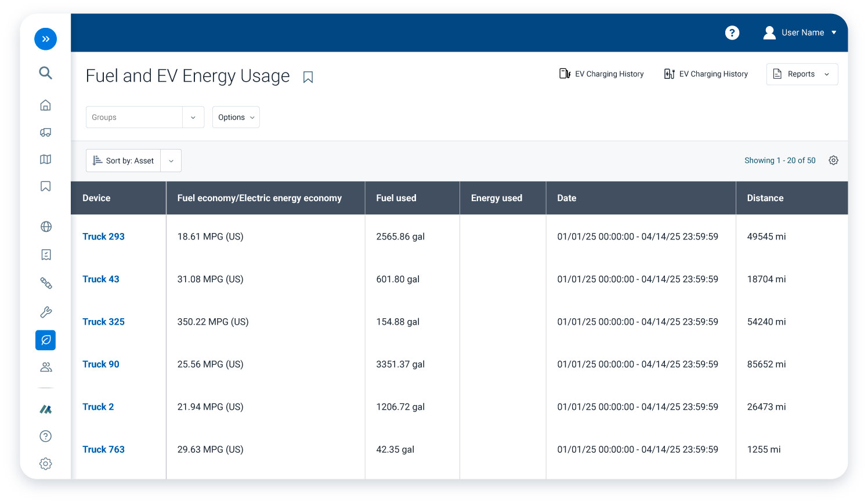Click the help question mark in header
Screen dimensions: 868x502
[x=732, y=33]
